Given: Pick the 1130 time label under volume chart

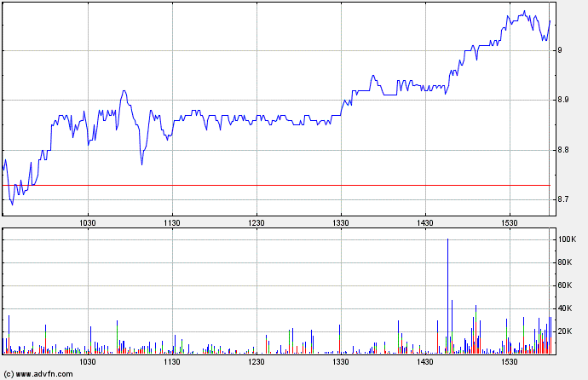Looking at the screenshot, I should coord(172,362).
